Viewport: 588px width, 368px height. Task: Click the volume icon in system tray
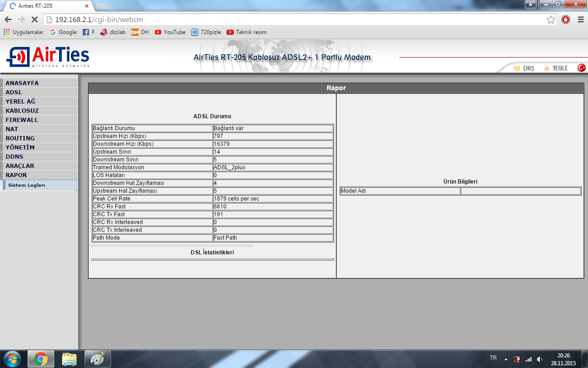tap(539, 359)
